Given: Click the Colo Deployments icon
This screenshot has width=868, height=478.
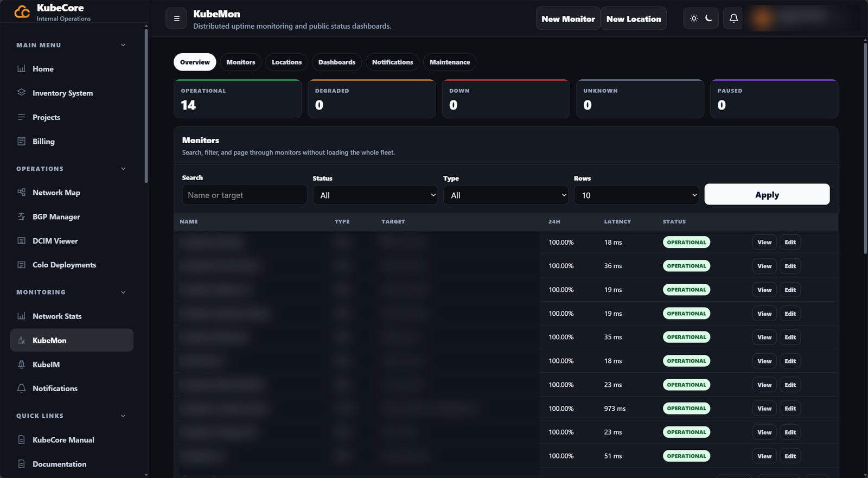Looking at the screenshot, I should click(x=22, y=265).
